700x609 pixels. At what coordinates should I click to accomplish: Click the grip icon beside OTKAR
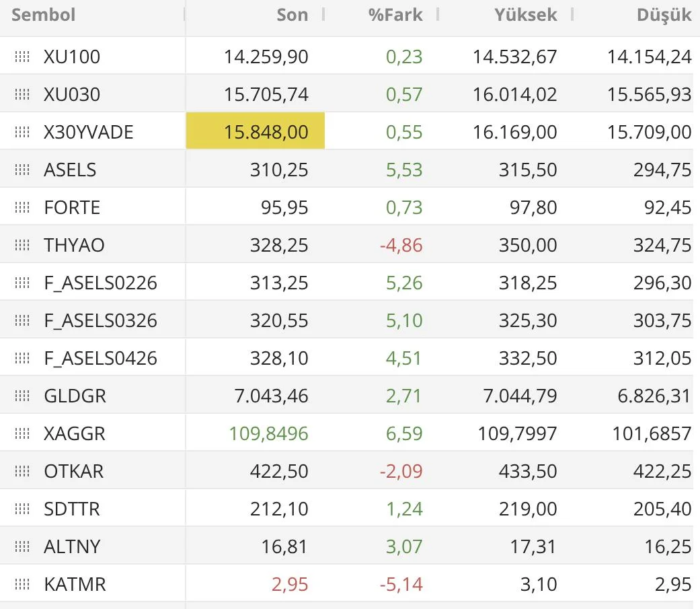tap(22, 471)
